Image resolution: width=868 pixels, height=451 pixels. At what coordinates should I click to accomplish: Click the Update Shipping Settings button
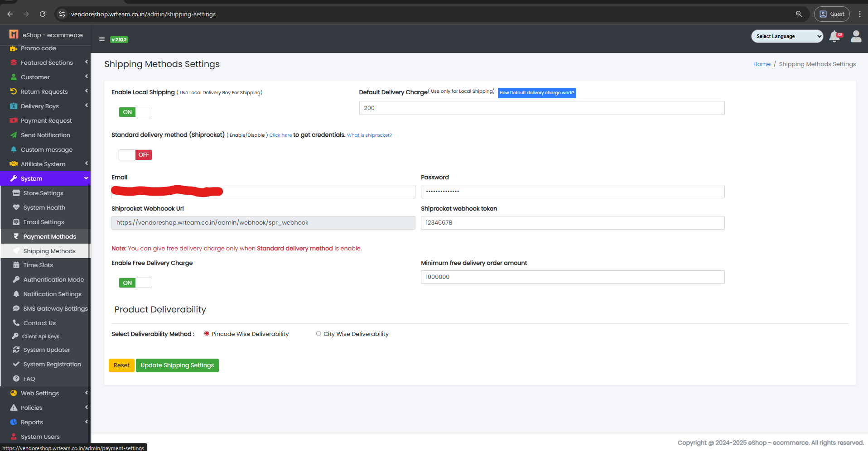[177, 365]
